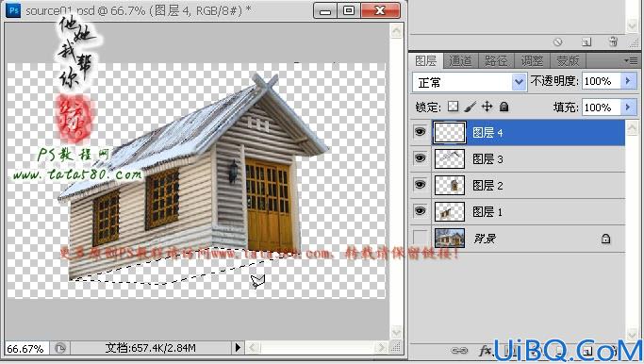Image resolution: width=644 pixels, height=364 pixels.
Task: Toggle visibility of layer 图层 1
Action: coord(420,210)
